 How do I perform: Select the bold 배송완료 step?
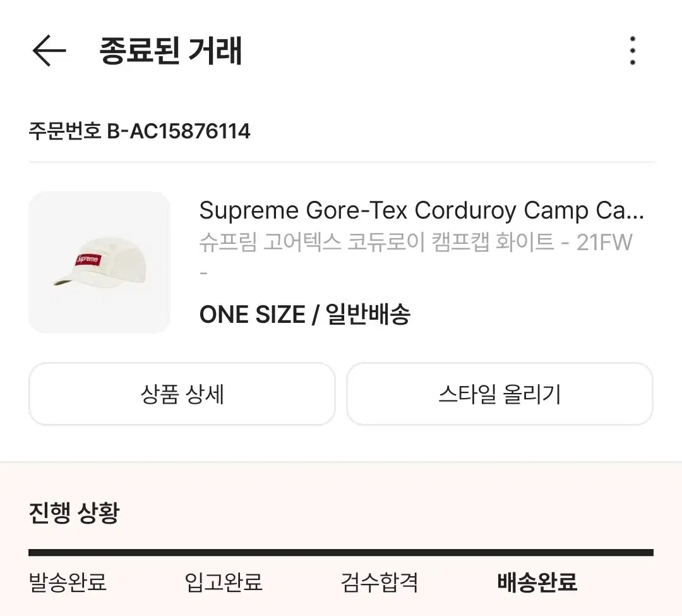[537, 582]
